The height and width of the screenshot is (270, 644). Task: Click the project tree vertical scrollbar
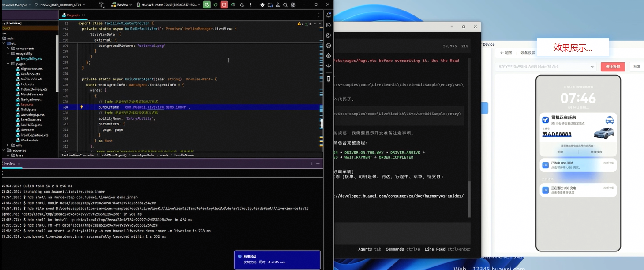57,63
